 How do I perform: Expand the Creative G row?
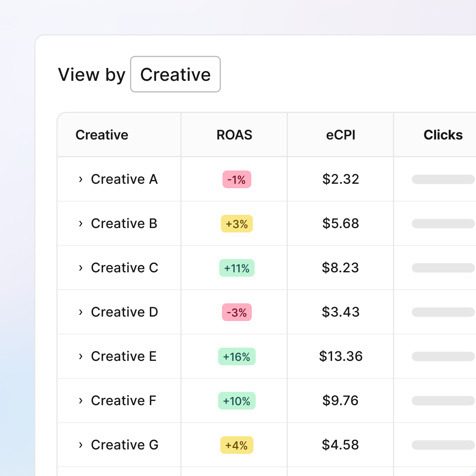(x=81, y=445)
